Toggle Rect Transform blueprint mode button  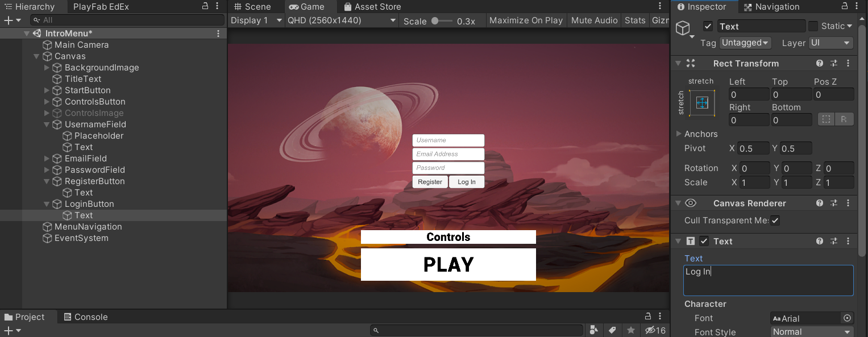827,119
